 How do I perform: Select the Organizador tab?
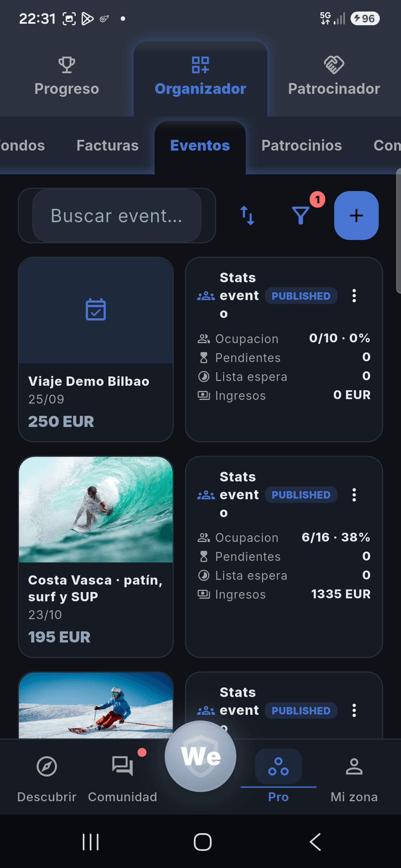[200, 77]
